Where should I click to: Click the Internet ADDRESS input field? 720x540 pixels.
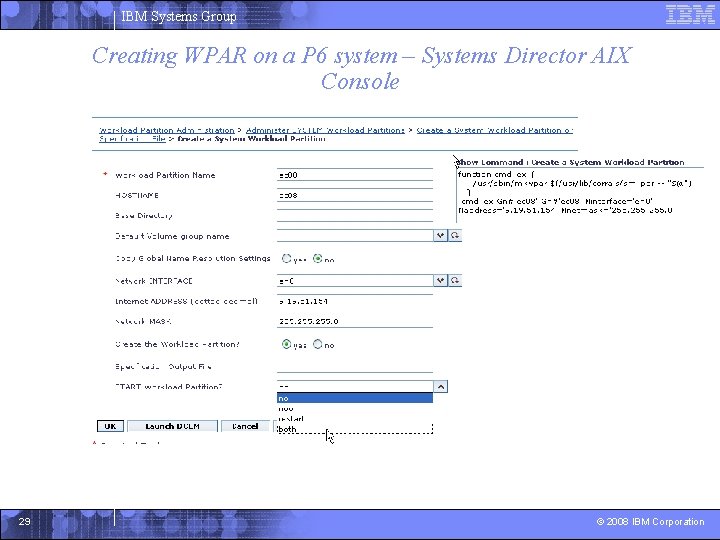tap(354, 301)
